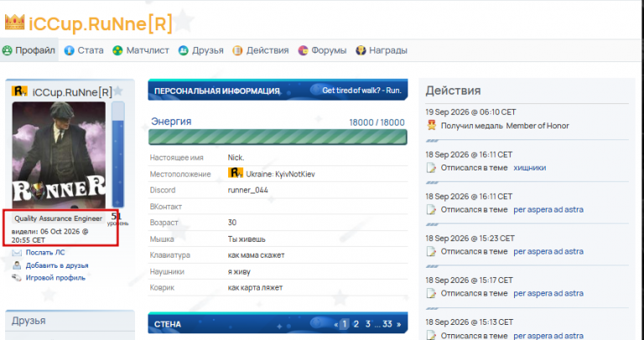Click the star icon next to profile nickname
This screenshot has height=340, width=644.
[118, 91]
